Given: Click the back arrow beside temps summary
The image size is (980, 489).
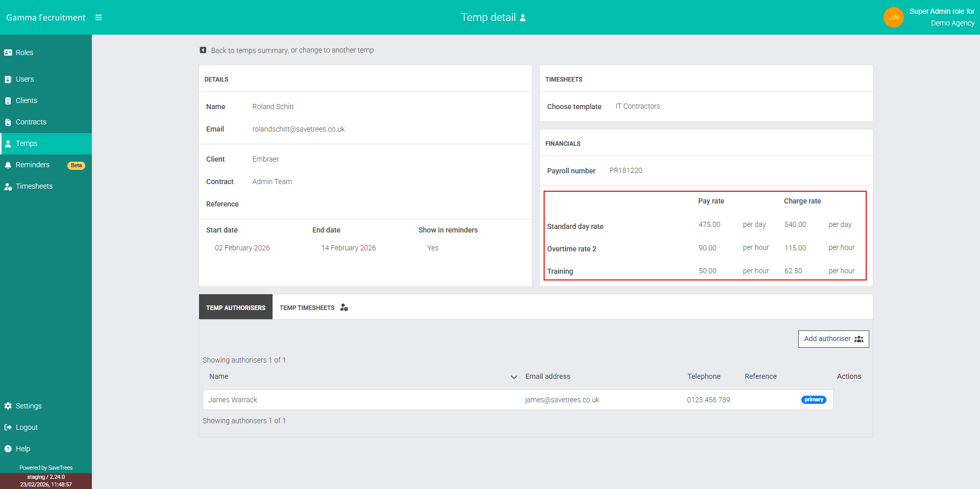Looking at the screenshot, I should [x=203, y=50].
